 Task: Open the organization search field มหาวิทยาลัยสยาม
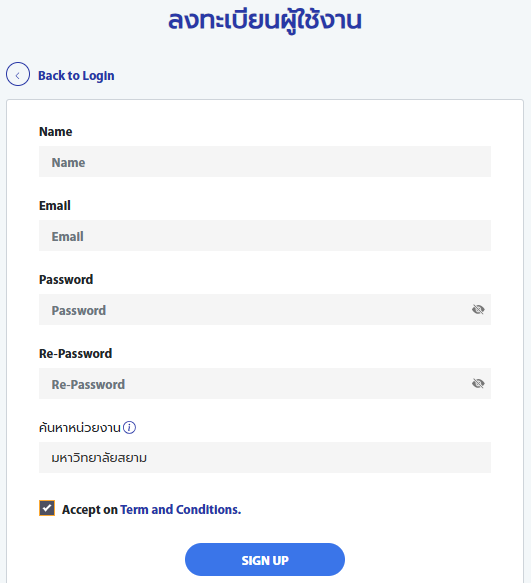(x=265, y=458)
